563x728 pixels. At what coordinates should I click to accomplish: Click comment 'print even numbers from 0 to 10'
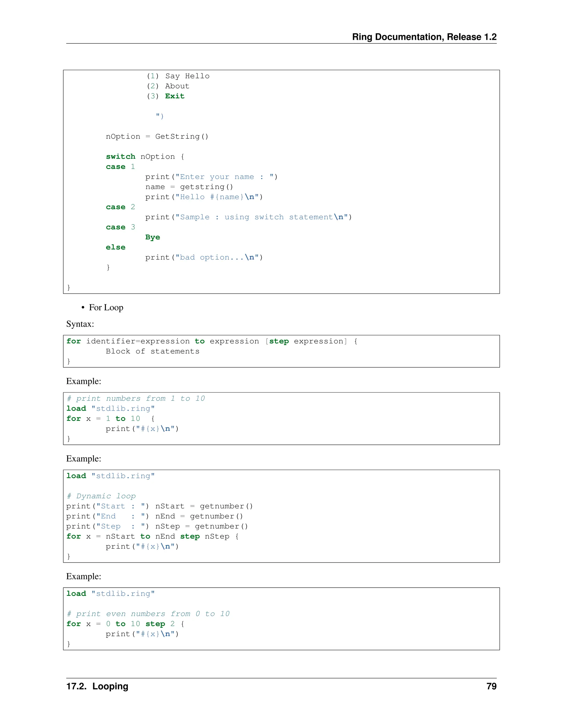pyautogui.click(x=148, y=614)
